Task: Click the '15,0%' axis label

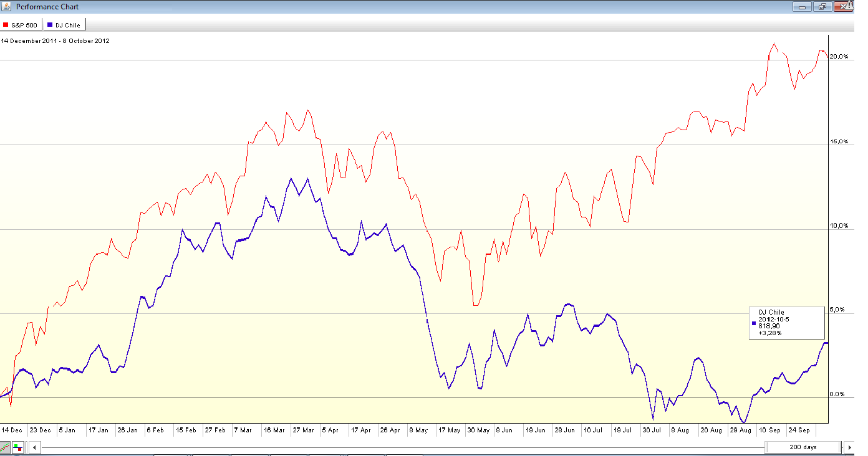Action: [839, 141]
